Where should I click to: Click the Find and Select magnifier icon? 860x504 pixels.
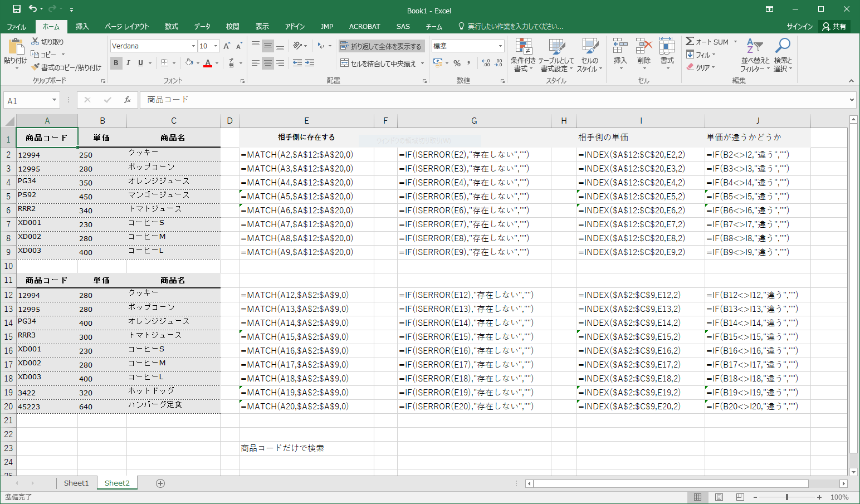coord(783,46)
